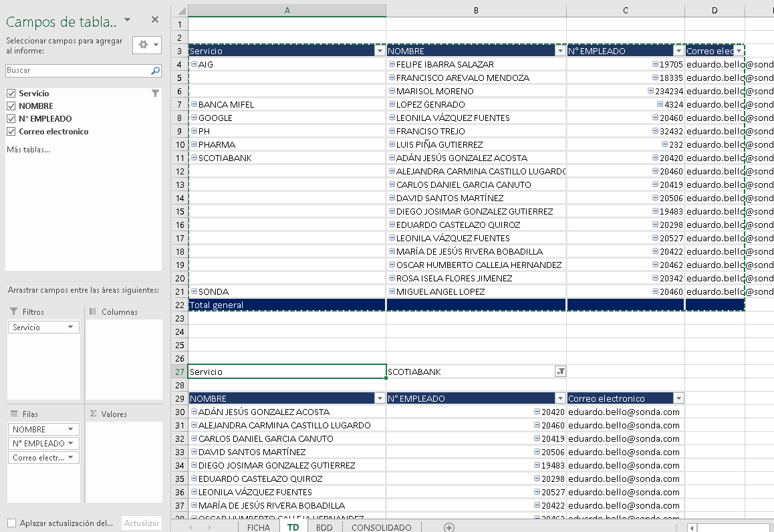The height and width of the screenshot is (532, 774).
Task: Select cell A27 containing Servicio
Action: click(287, 372)
